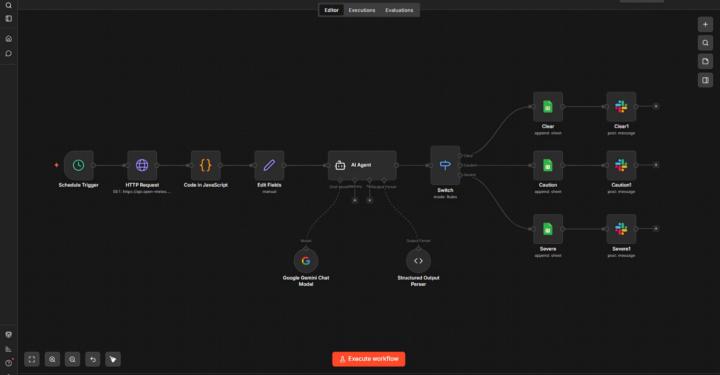
Task: Open the Severe Google Sheets node
Action: (548, 229)
